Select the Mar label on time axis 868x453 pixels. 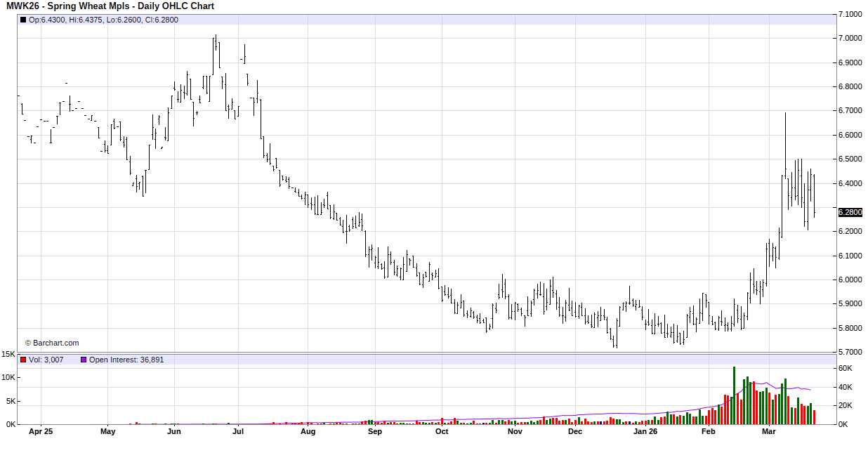tap(769, 432)
